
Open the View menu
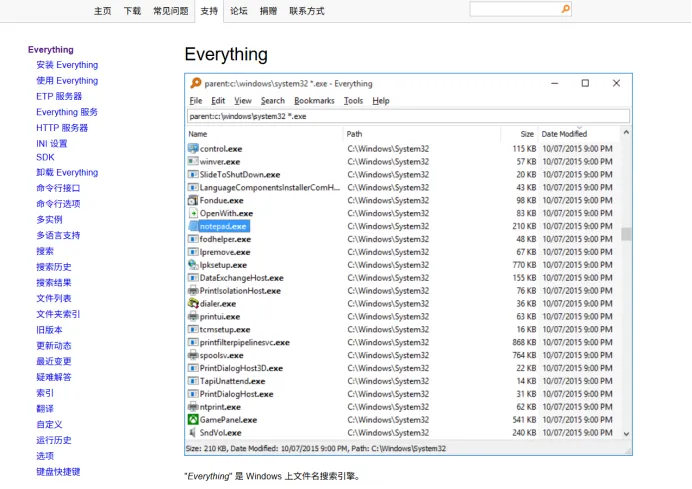pyautogui.click(x=243, y=101)
